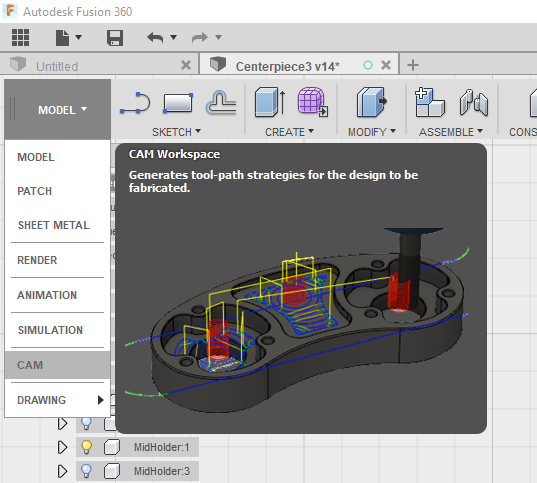Toggle visibility bulb of MidHolder:1
Screen dimensions: 537x483
coord(86,447)
